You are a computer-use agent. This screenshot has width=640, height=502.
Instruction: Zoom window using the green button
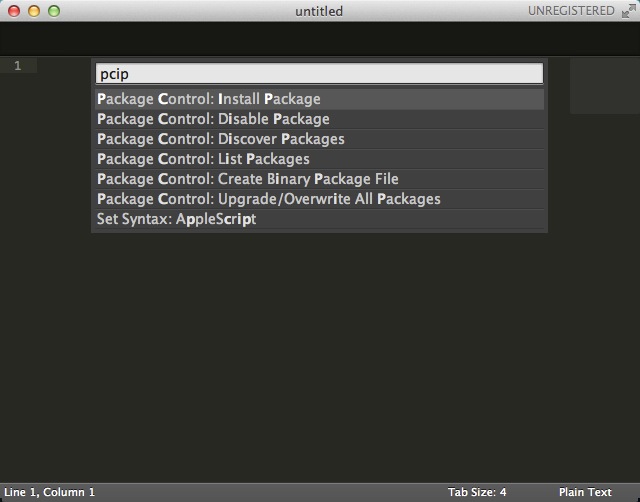coord(54,11)
